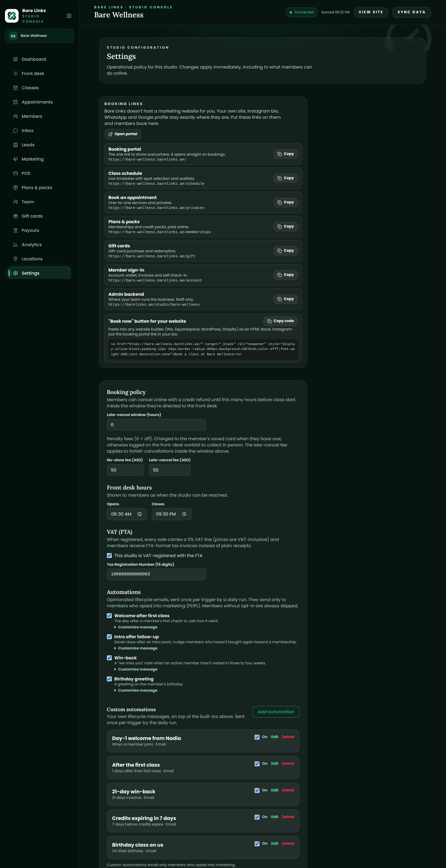Click the Team people icon
Viewport: 446px width, 868px height.
(15, 202)
